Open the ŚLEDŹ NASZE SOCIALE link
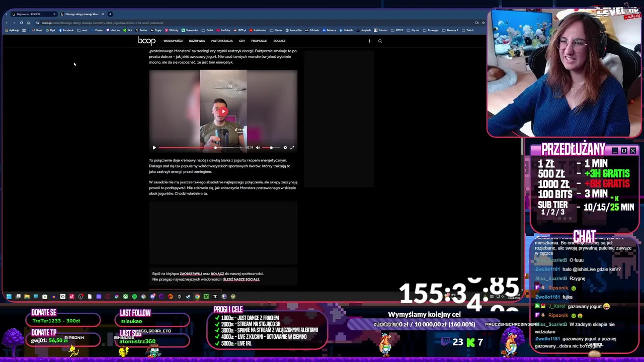 242,279
